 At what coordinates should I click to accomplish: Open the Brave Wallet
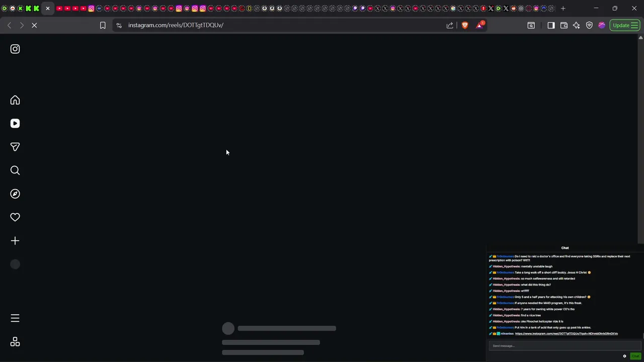coord(564,25)
